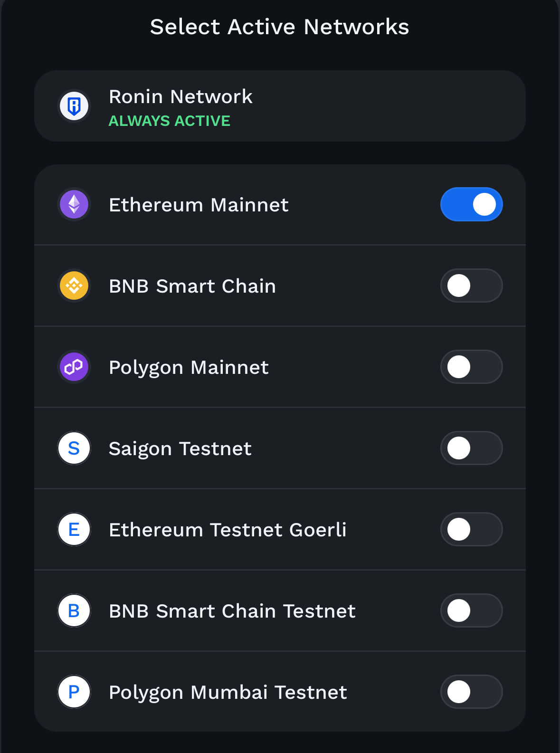Click the Select Active Networks heading
Viewport: 560px width, 753px height.
pyautogui.click(x=280, y=27)
